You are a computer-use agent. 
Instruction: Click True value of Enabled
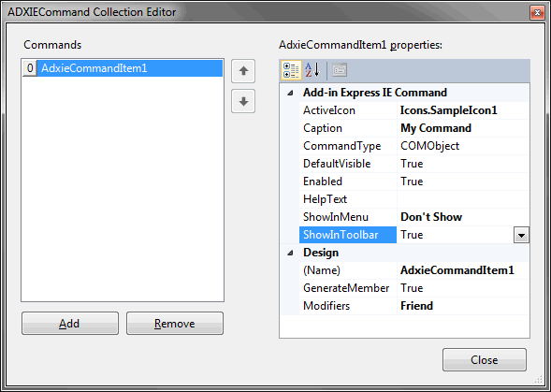pos(463,181)
